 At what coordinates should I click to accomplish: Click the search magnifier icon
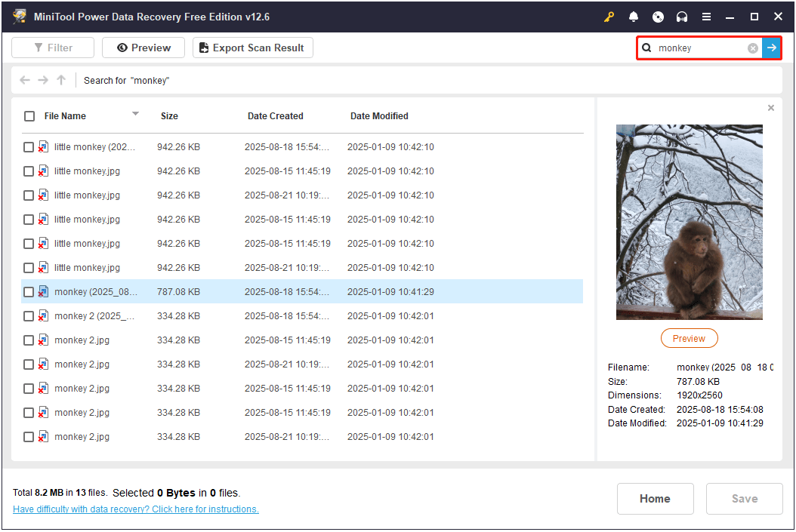click(648, 48)
